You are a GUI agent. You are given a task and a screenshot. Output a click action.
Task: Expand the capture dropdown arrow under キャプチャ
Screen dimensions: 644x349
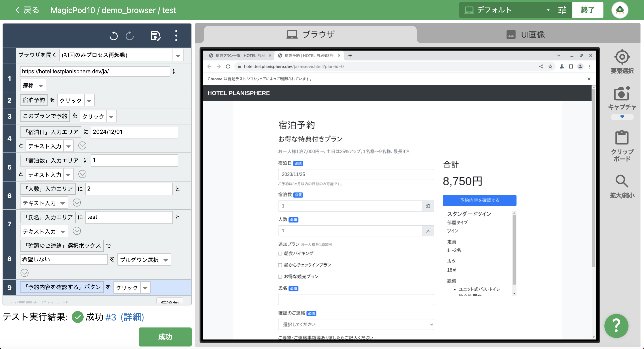(622, 117)
